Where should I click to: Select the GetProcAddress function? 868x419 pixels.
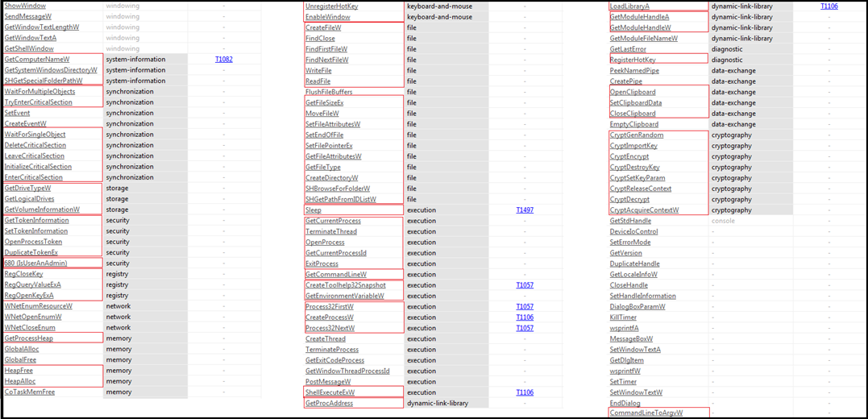pos(329,404)
